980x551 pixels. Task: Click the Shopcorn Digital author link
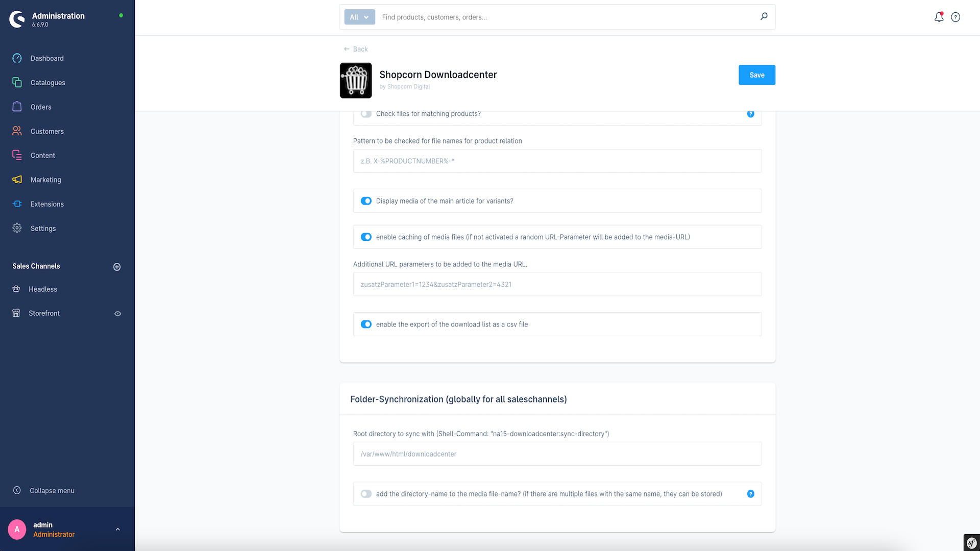[408, 87]
